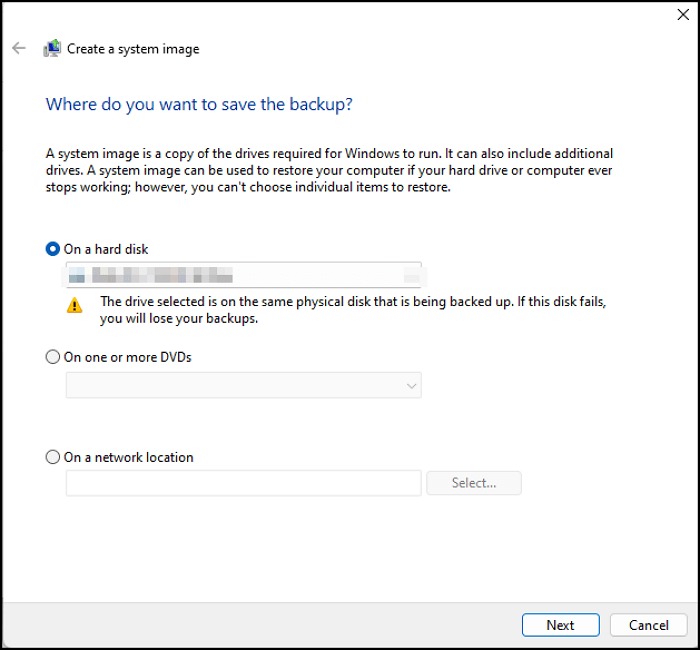Open the hard disk drive selection dropdown
Image resolution: width=700 pixels, height=650 pixels.
click(243, 274)
